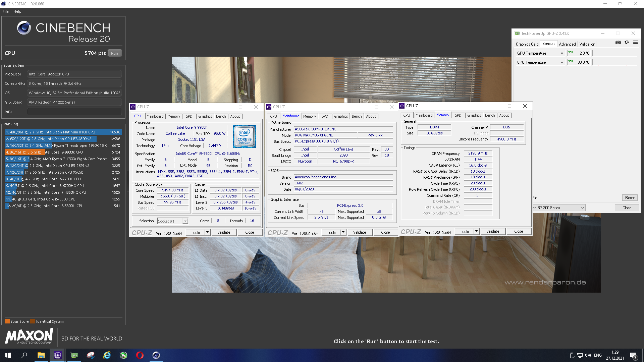Click Validate in the CPU-Z Memory window
Screen dimensions: 644x362
[x=493, y=231]
